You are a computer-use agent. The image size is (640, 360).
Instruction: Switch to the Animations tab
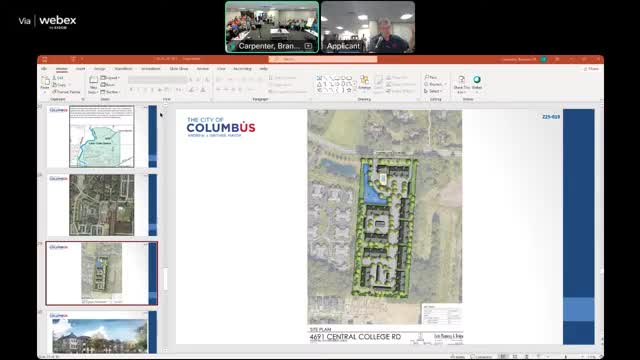(x=151, y=69)
